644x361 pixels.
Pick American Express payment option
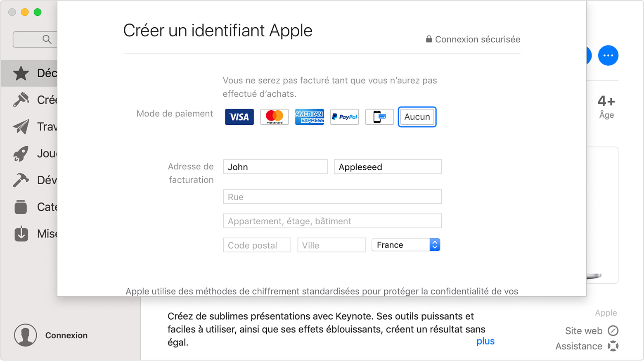[x=310, y=117]
